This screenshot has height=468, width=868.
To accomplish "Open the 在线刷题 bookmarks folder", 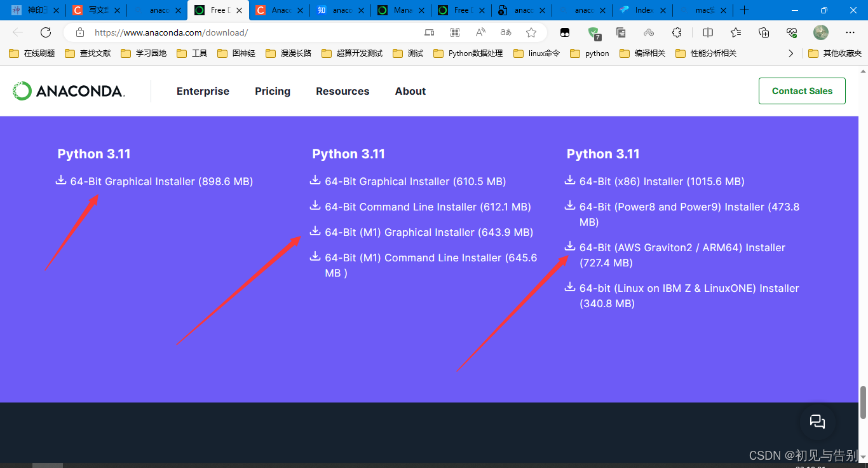I will click(x=32, y=53).
